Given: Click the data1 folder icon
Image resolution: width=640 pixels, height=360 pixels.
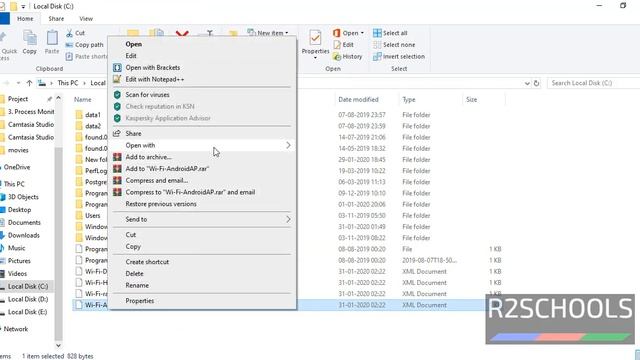Looking at the screenshot, I should pyautogui.click(x=79, y=115).
